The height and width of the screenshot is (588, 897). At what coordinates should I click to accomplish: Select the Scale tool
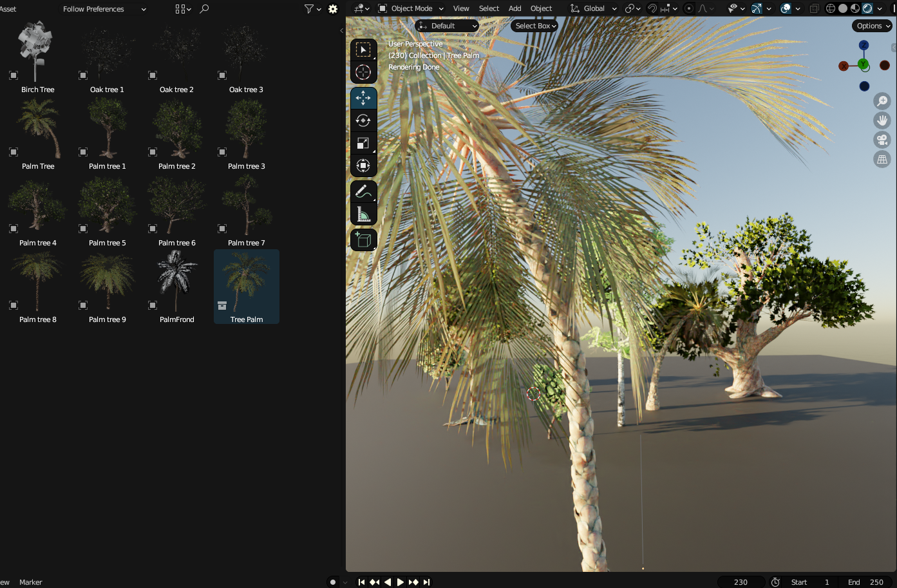coord(364,142)
